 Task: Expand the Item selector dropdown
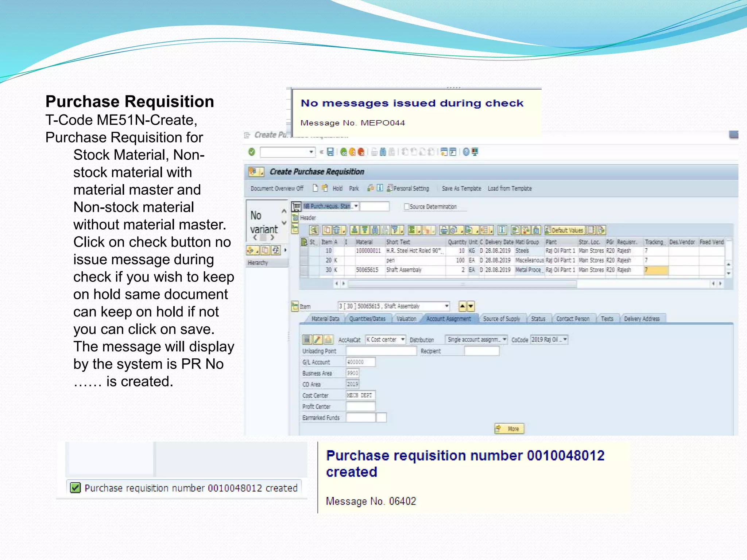446,306
